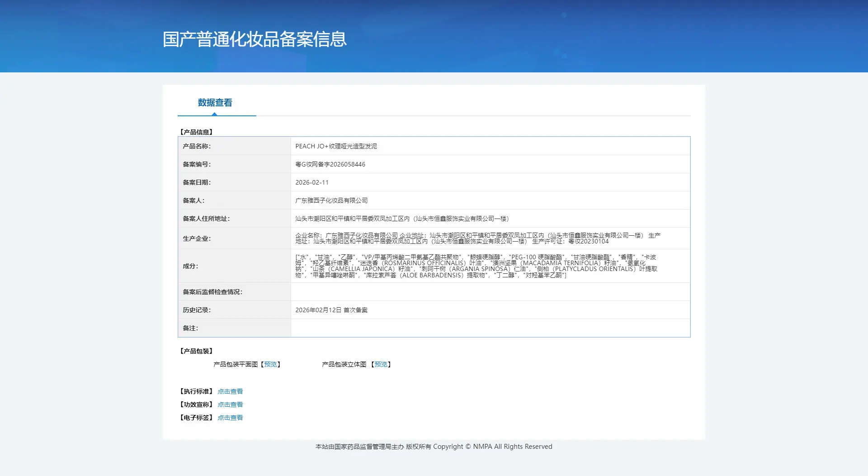Viewport: 868px width, 476px height.
Task: Open 执行标准 点击查看 link
Action: (230, 391)
